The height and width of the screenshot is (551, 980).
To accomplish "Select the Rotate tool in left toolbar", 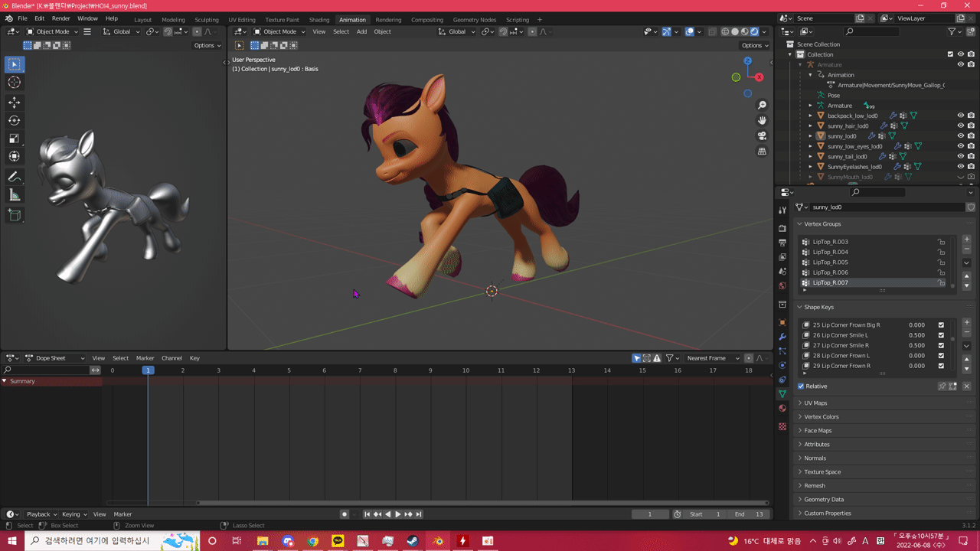I will tap(15, 120).
